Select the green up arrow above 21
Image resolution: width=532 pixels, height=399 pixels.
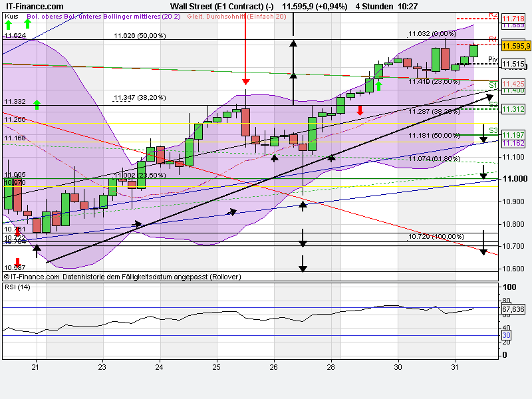[38, 103]
